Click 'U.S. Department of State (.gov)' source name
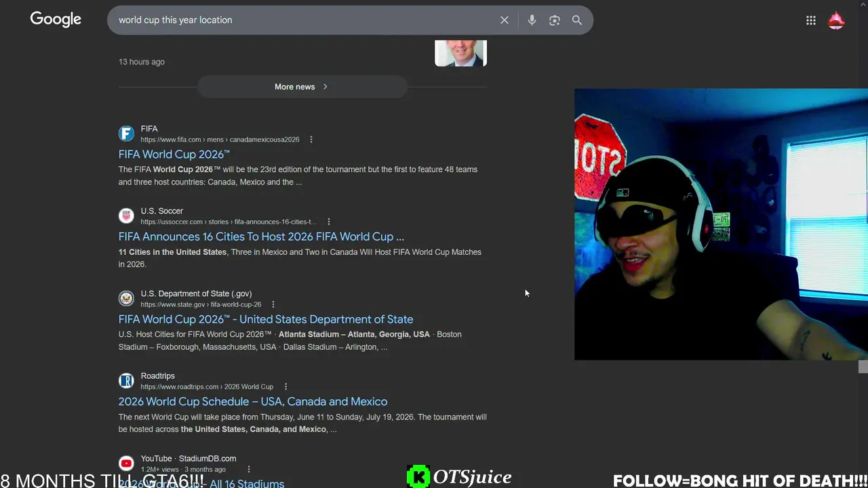This screenshot has height=488, width=868. point(196,293)
